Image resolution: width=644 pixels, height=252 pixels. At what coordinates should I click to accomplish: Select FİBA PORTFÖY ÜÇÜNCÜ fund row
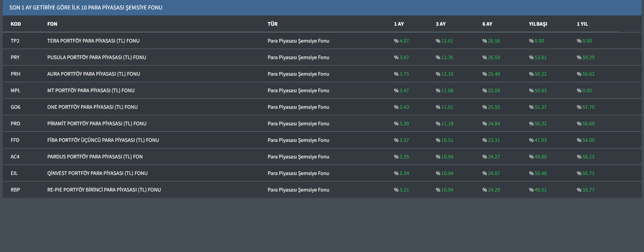tap(103, 140)
